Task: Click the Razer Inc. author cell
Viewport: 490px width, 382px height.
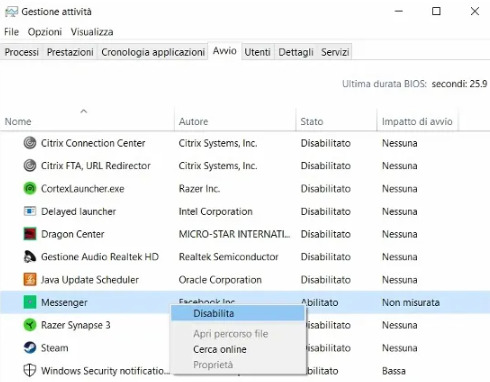Action: (x=199, y=189)
